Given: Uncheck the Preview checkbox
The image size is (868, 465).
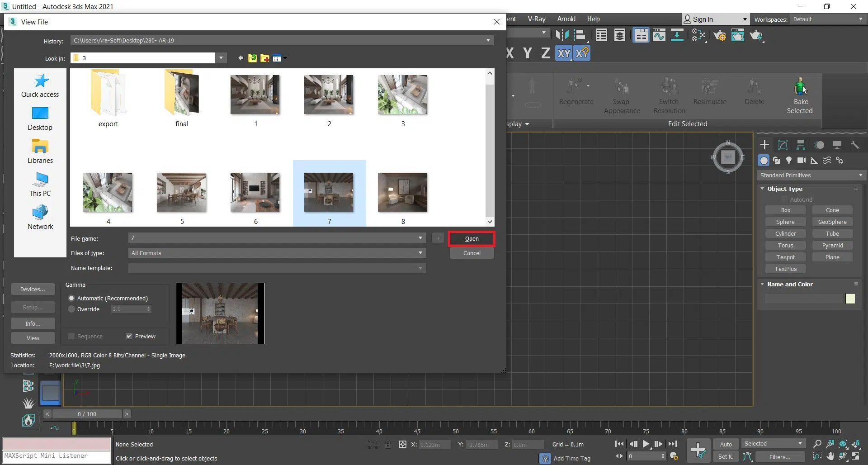Looking at the screenshot, I should click(x=129, y=336).
